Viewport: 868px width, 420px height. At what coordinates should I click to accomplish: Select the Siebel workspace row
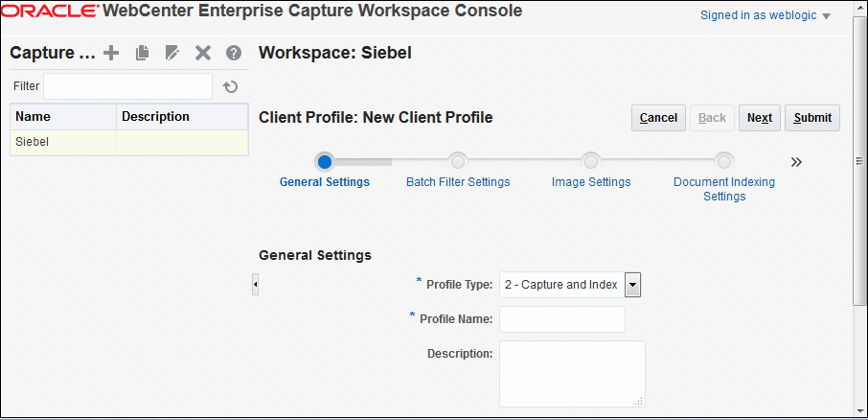point(63,142)
